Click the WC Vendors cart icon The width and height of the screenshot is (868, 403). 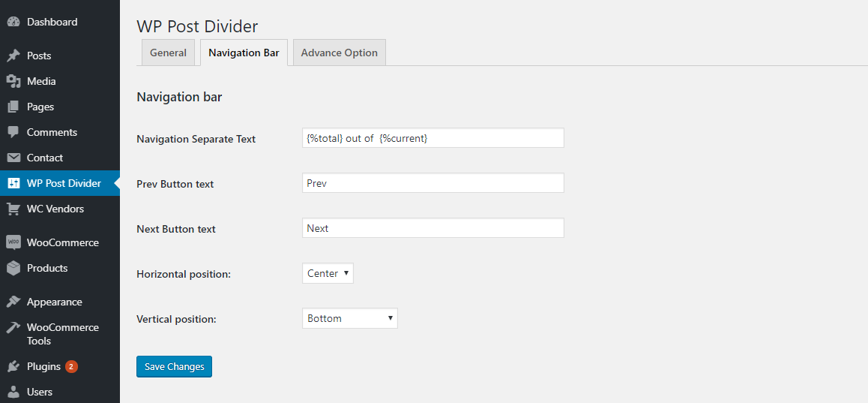coord(13,209)
